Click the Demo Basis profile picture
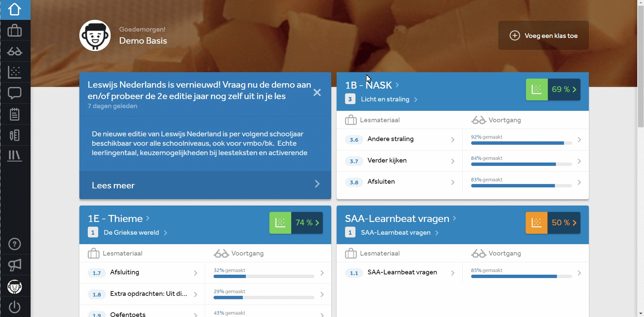Image resolution: width=644 pixels, height=317 pixels. tap(95, 35)
